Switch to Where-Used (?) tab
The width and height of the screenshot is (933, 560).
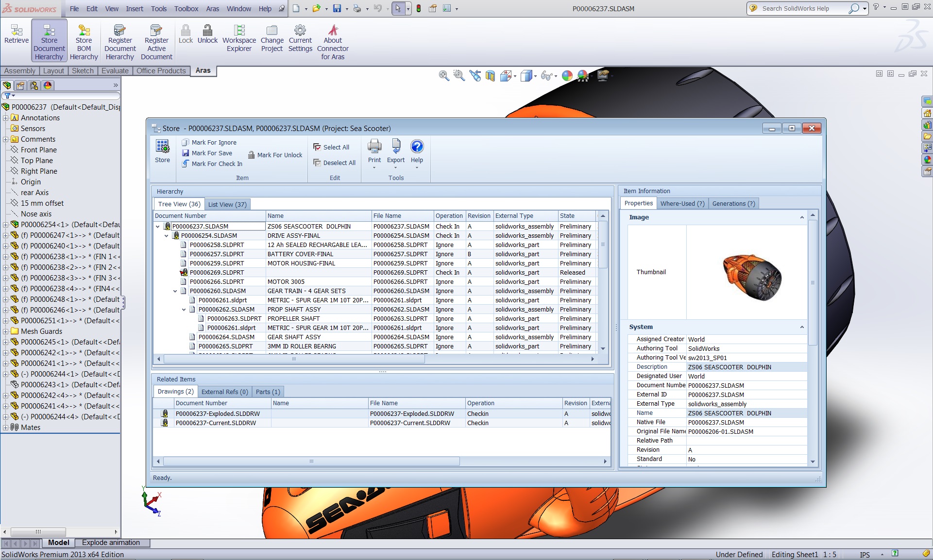click(682, 204)
